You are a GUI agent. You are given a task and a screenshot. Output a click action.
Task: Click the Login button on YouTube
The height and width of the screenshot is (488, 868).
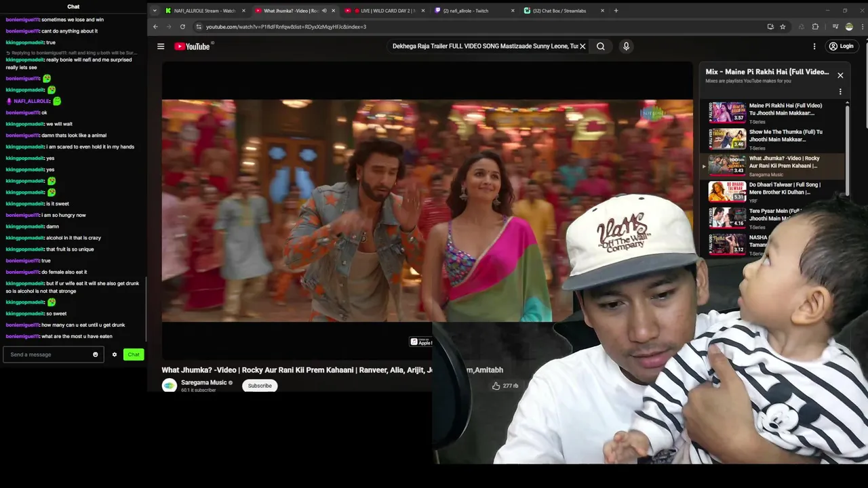pos(840,46)
